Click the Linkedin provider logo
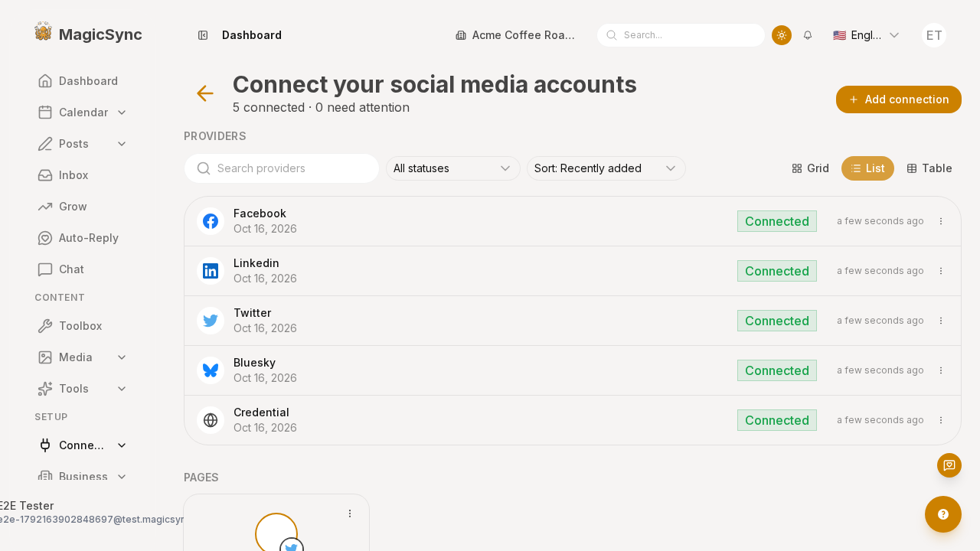Viewport: 980px width, 551px height. (x=211, y=271)
